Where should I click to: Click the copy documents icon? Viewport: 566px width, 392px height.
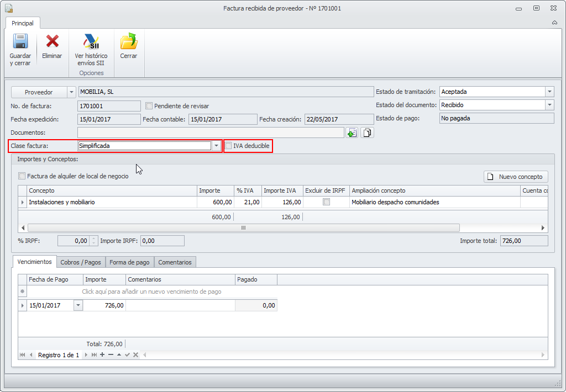pos(368,133)
